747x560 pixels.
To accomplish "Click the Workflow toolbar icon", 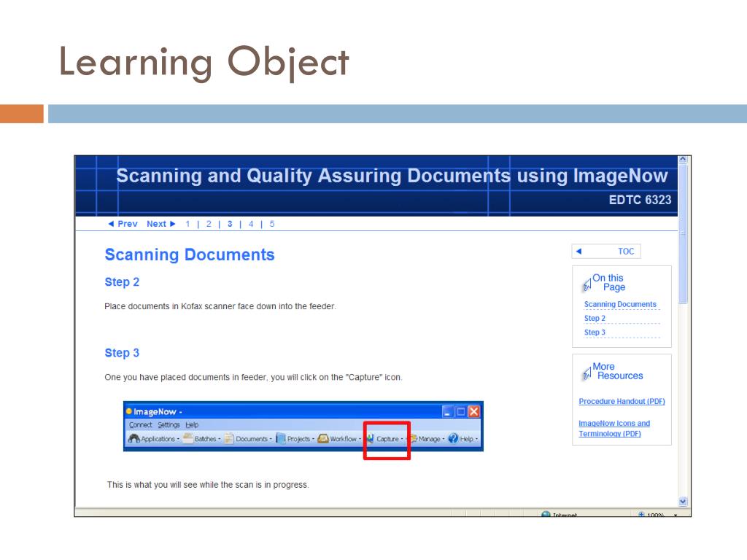I will pos(323,438).
